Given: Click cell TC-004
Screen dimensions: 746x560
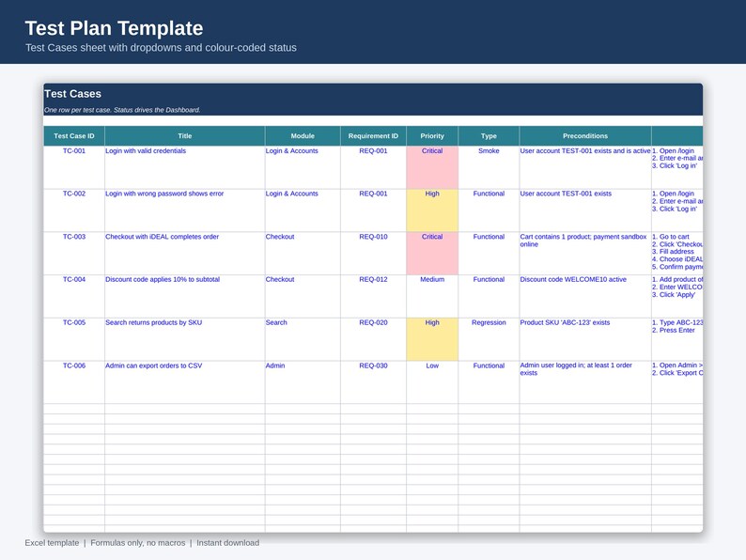Looking at the screenshot, I should (x=74, y=296).
